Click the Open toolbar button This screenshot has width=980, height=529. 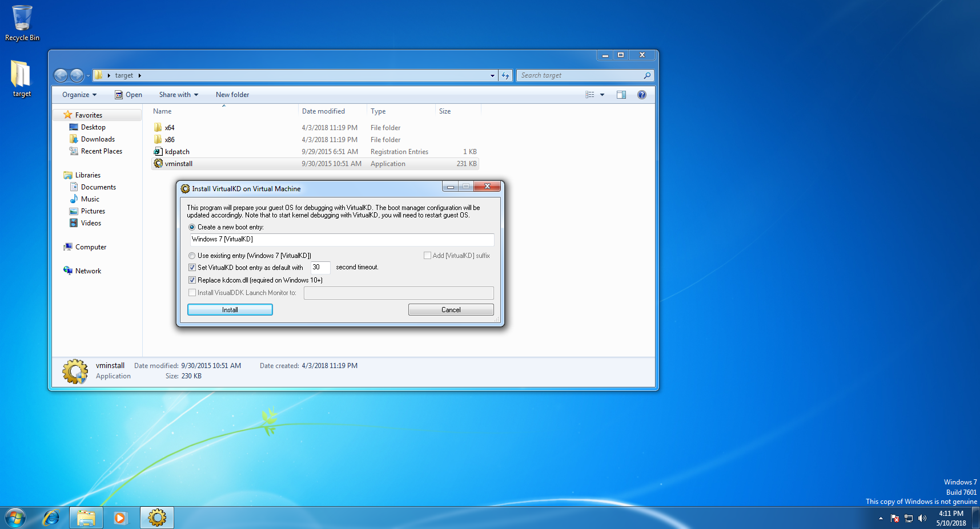point(128,95)
